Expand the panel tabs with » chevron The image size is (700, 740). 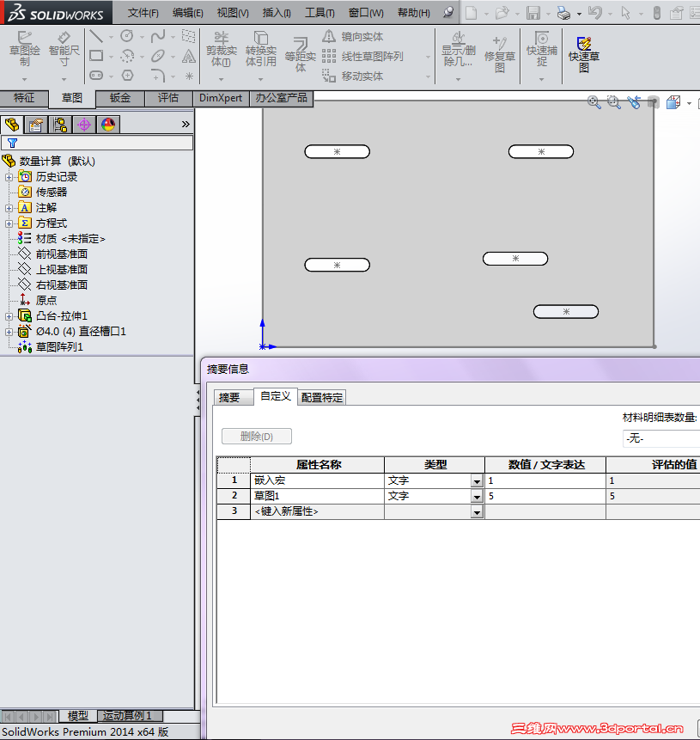(x=186, y=124)
